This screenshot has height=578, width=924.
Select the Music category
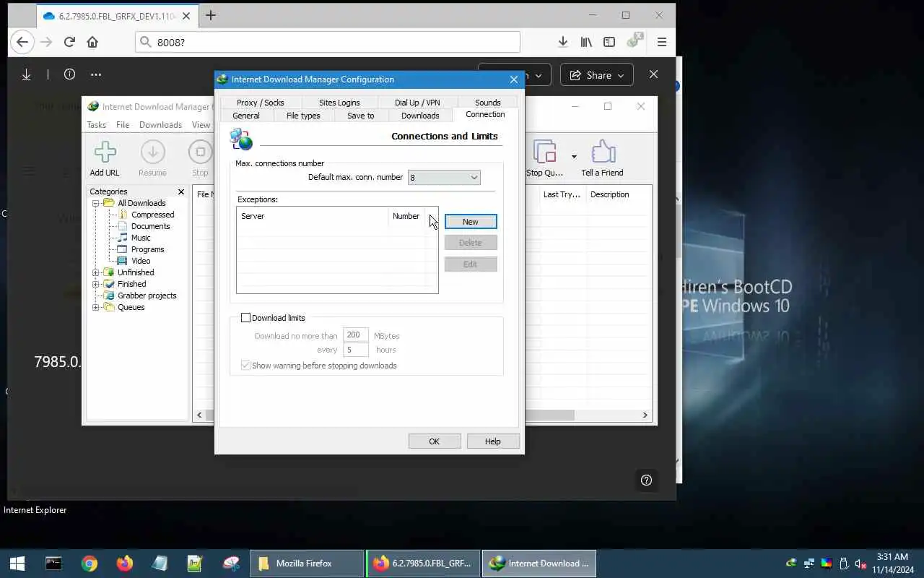[141, 238]
